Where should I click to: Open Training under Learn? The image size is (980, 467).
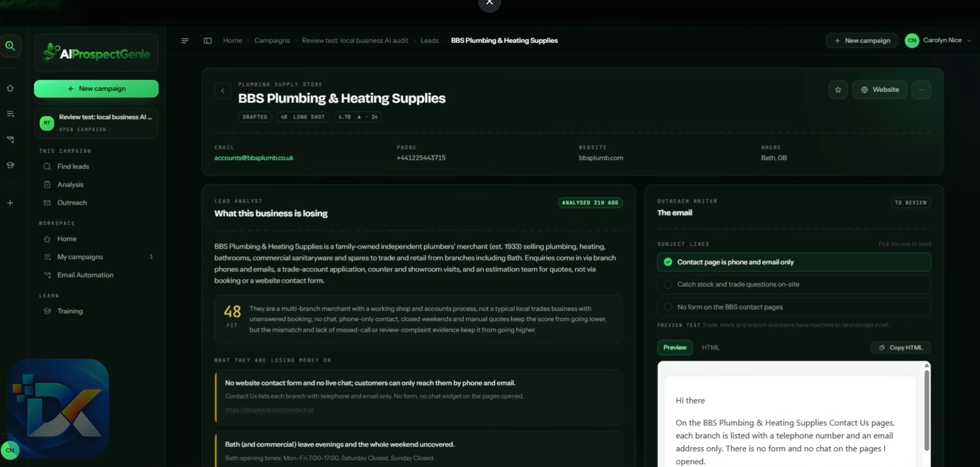pos(70,311)
